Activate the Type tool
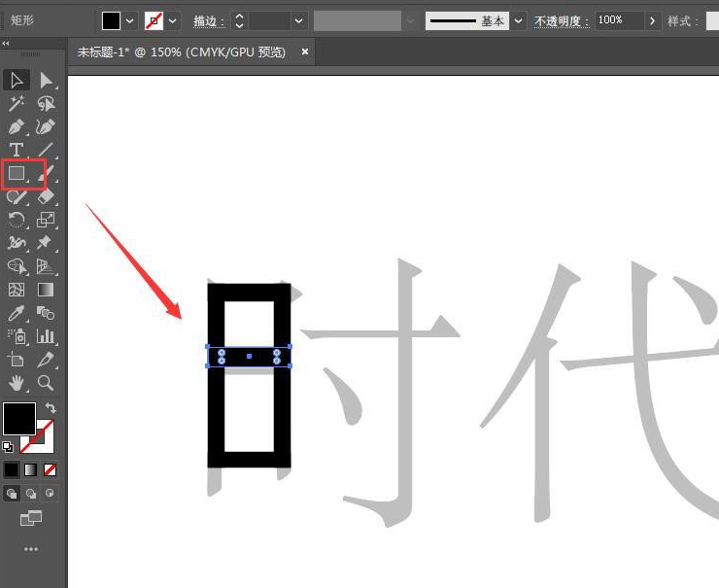719x588 pixels. coord(17,150)
